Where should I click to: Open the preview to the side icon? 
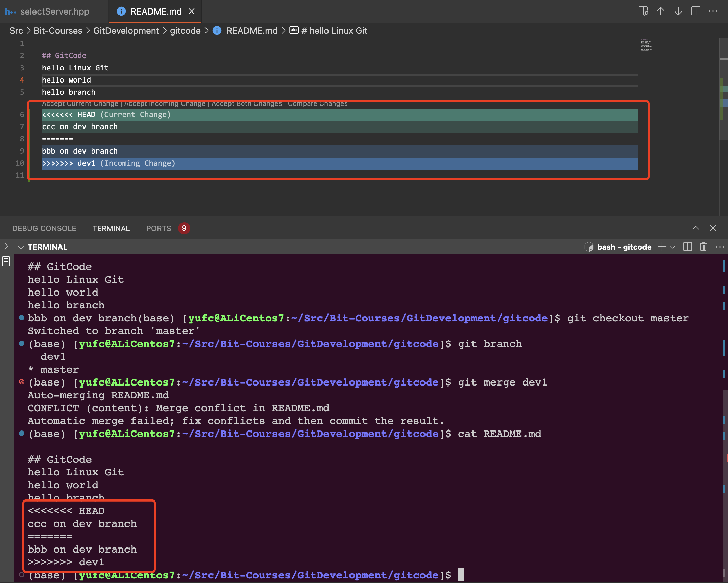point(643,11)
